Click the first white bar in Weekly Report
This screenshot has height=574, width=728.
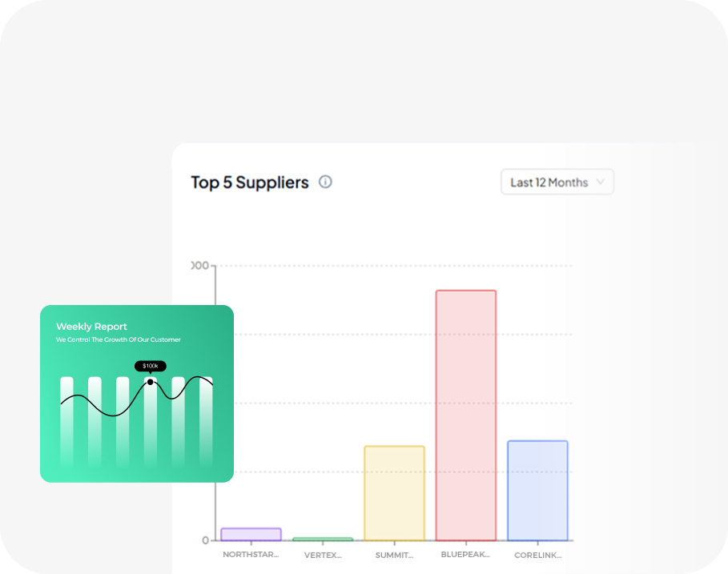pyautogui.click(x=66, y=422)
